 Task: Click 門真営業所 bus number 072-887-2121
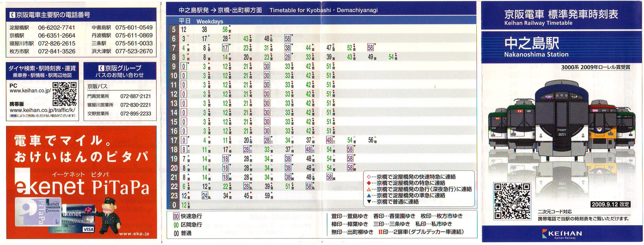pos(136,96)
